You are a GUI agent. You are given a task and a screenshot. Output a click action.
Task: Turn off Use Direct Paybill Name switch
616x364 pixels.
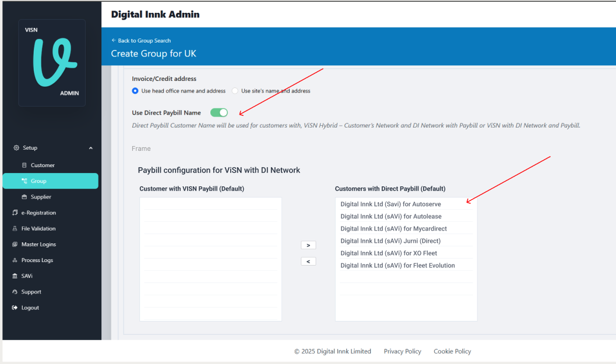219,113
